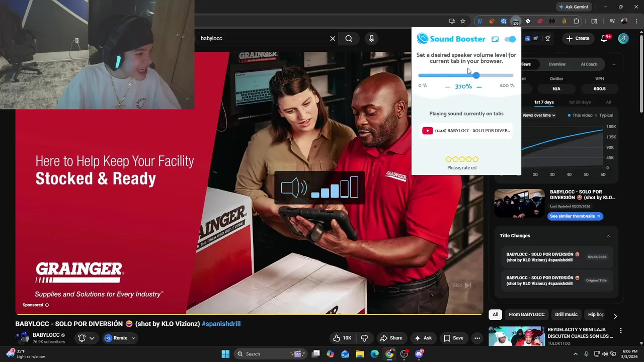Expand the Remix dropdown arrow
This screenshot has height=362, width=644.
click(133, 338)
